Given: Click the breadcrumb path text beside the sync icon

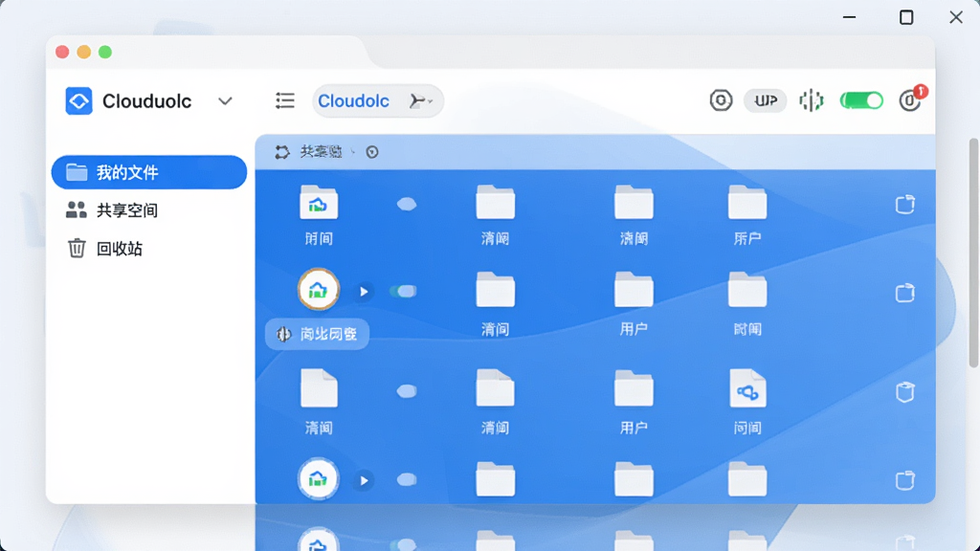Looking at the screenshot, I should click(322, 152).
